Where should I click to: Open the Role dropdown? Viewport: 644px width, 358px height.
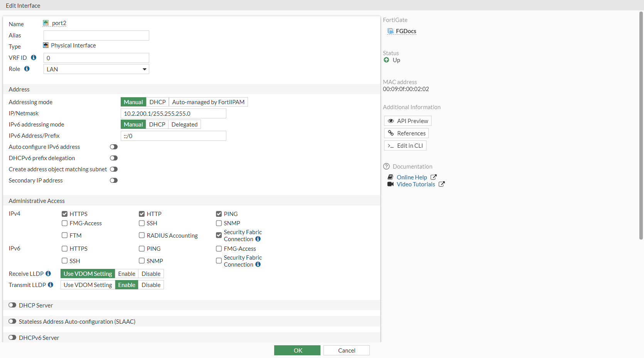click(96, 69)
